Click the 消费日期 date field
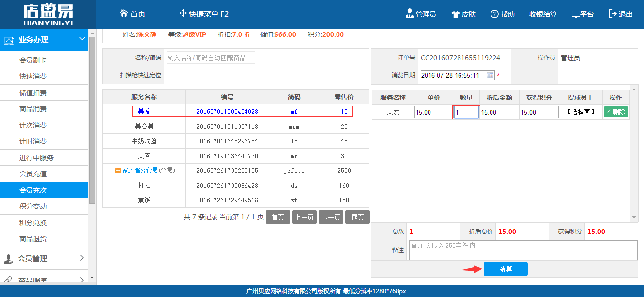Image resolution: width=644 pixels, height=297 pixels. [x=458, y=75]
